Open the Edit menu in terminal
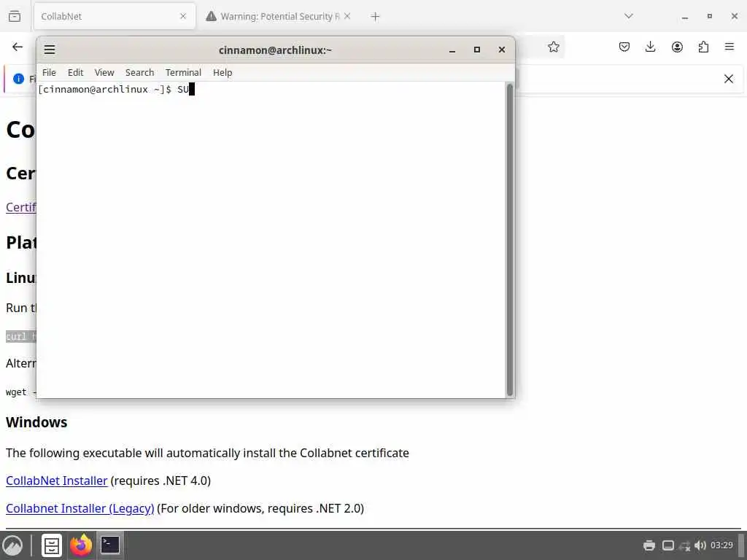747x560 pixels. [x=75, y=72]
